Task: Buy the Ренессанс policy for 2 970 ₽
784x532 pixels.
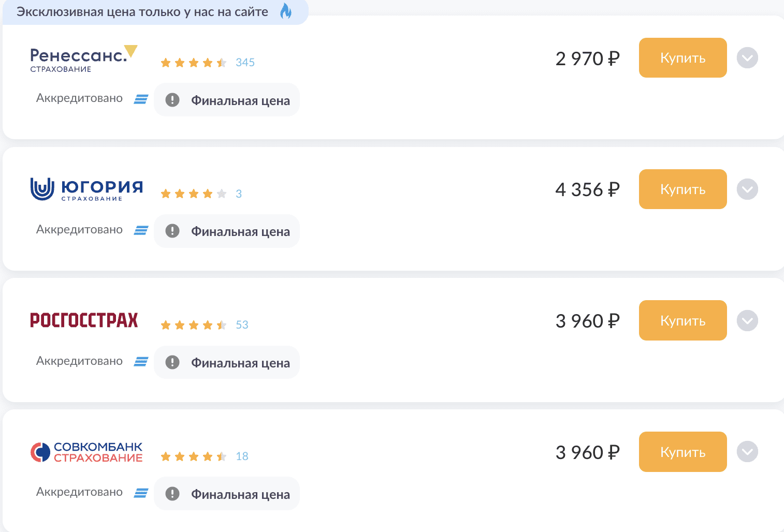Action: [683, 58]
